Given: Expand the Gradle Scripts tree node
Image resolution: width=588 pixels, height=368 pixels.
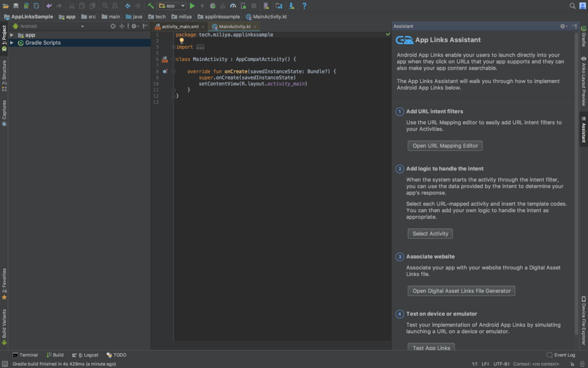Looking at the screenshot, I should tap(11, 43).
